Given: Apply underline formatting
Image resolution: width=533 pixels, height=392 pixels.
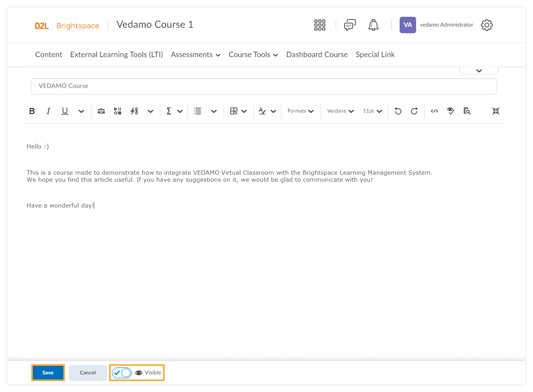Looking at the screenshot, I should click(x=65, y=111).
